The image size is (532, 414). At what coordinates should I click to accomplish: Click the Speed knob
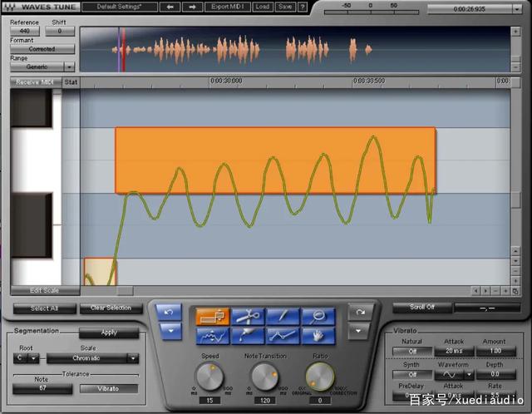(210, 377)
